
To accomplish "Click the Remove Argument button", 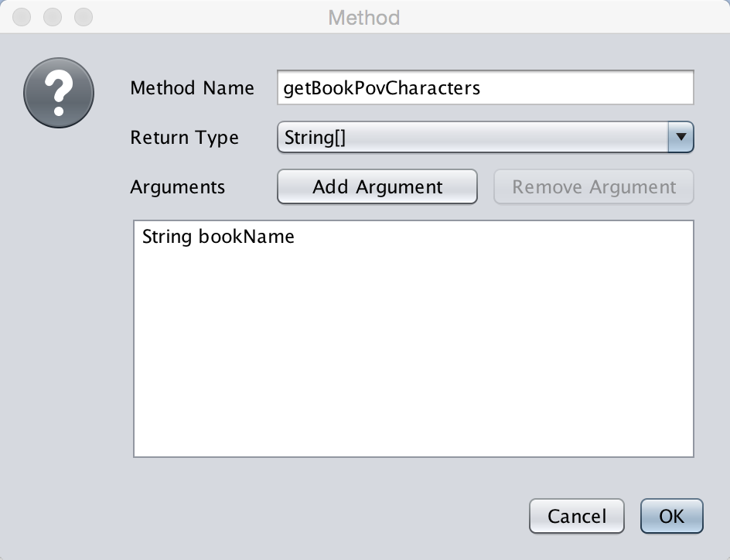I will click(x=593, y=186).
